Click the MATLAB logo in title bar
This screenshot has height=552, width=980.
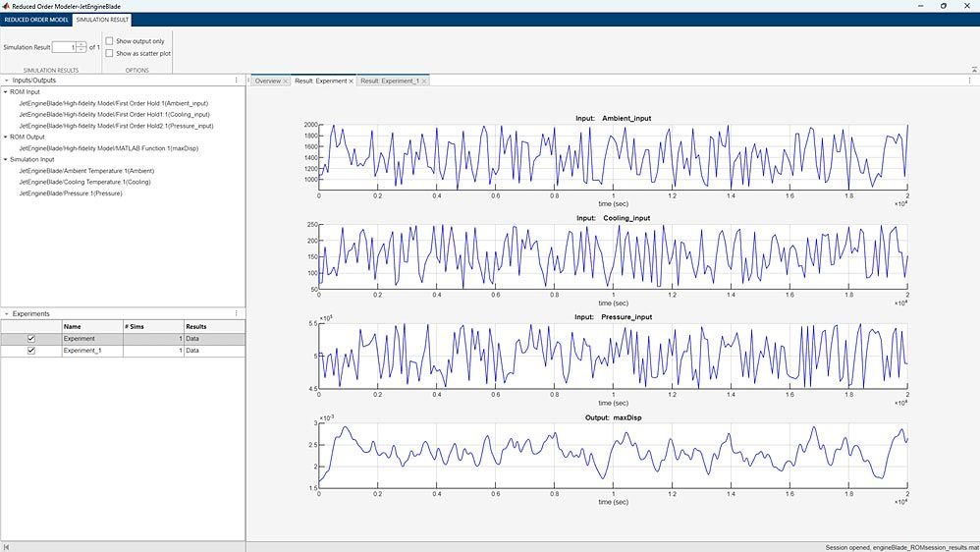(6, 6)
